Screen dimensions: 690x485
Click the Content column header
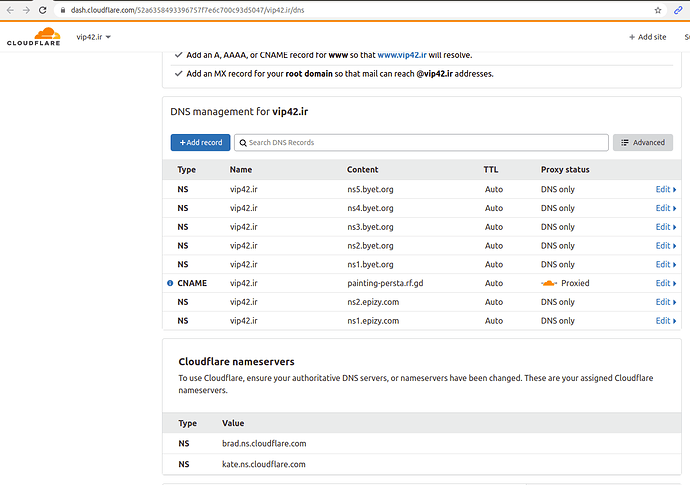363,169
